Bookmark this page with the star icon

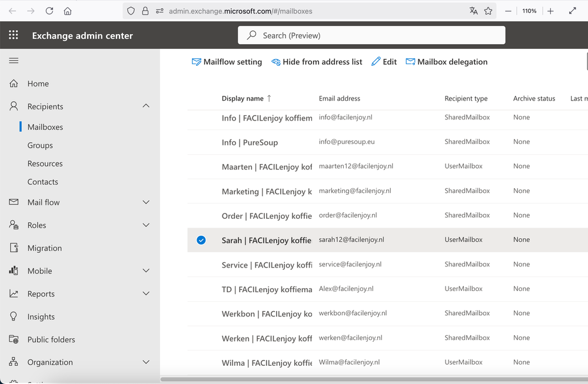tap(489, 11)
